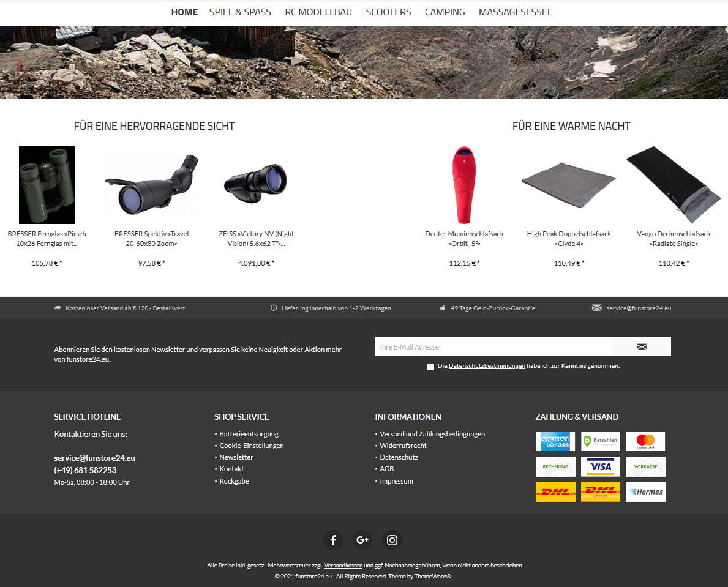The width and height of the screenshot is (728, 587).
Task: Tick the Datenschutzbestimmungen consent checkbox
Action: point(430,367)
